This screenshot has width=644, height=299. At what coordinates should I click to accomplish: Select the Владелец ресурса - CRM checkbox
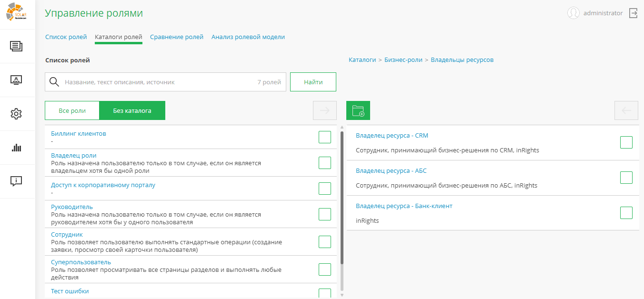coord(626,142)
